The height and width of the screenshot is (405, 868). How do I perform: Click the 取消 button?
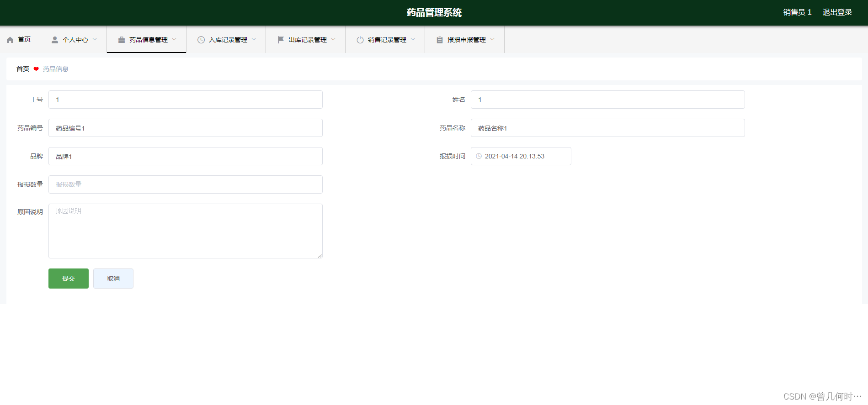click(113, 279)
